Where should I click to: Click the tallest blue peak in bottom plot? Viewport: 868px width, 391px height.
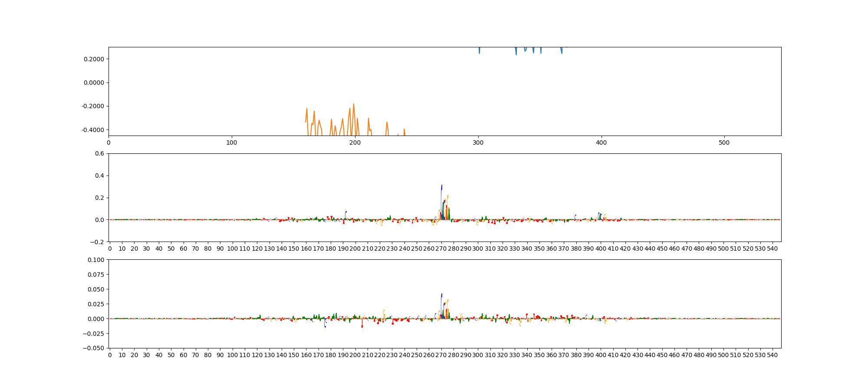(441, 295)
